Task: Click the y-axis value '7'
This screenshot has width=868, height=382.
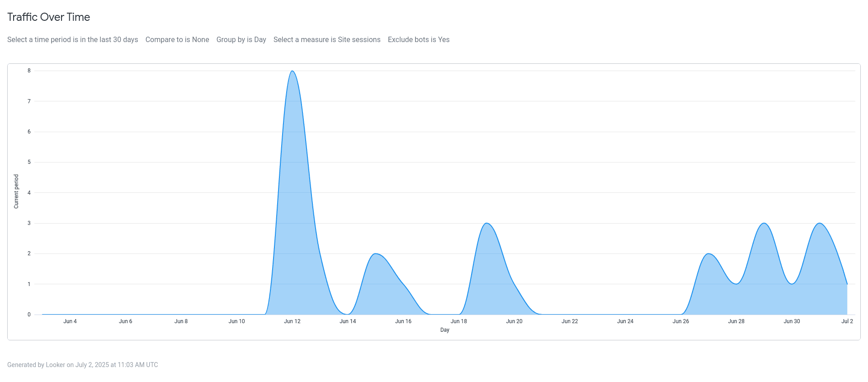Action: tap(29, 101)
